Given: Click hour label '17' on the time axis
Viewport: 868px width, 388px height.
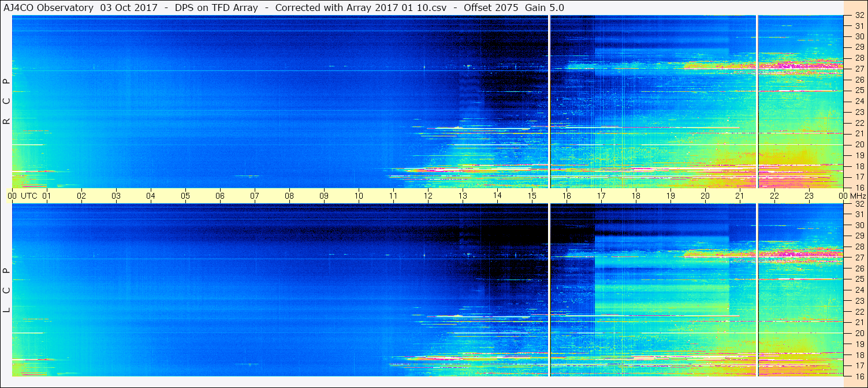Looking at the screenshot, I should (601, 196).
